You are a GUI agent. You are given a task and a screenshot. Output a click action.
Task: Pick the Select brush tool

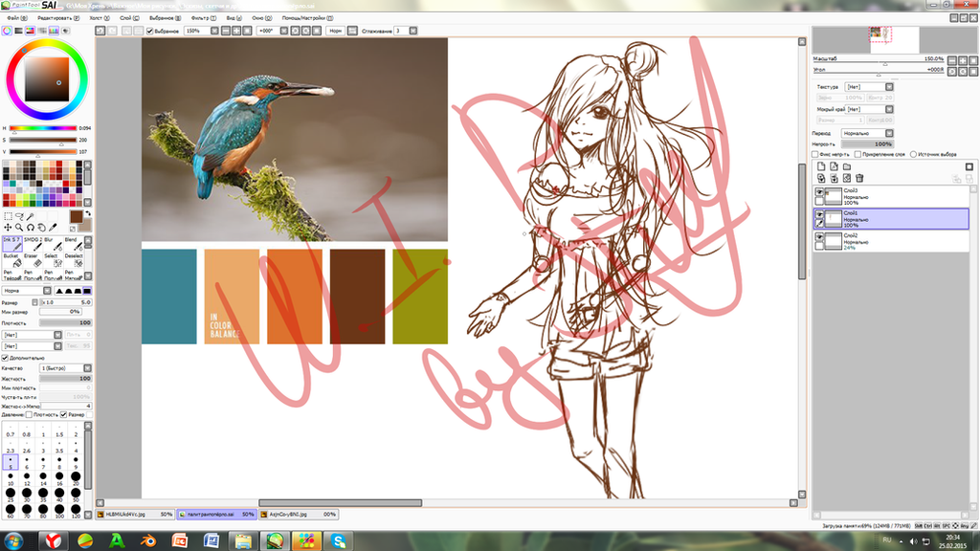point(54,260)
